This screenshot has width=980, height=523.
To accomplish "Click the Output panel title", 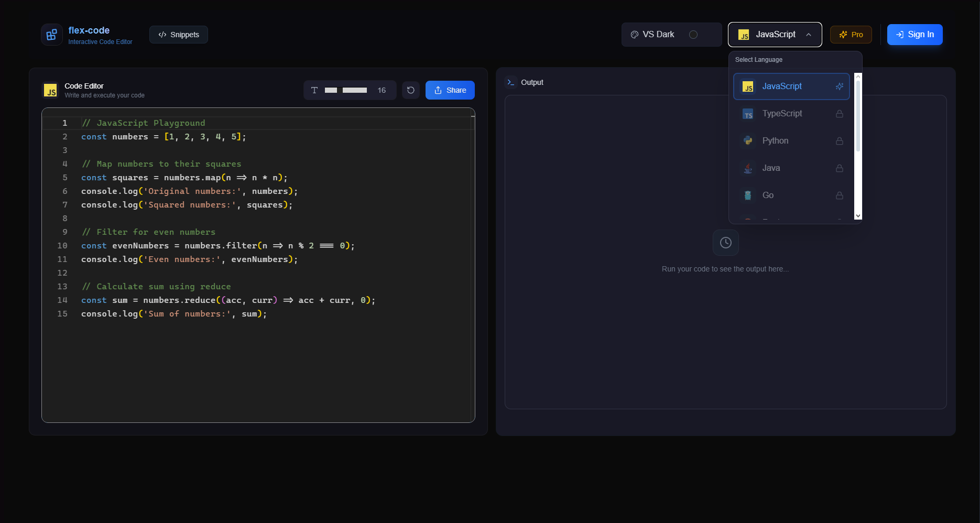I will (532, 82).
